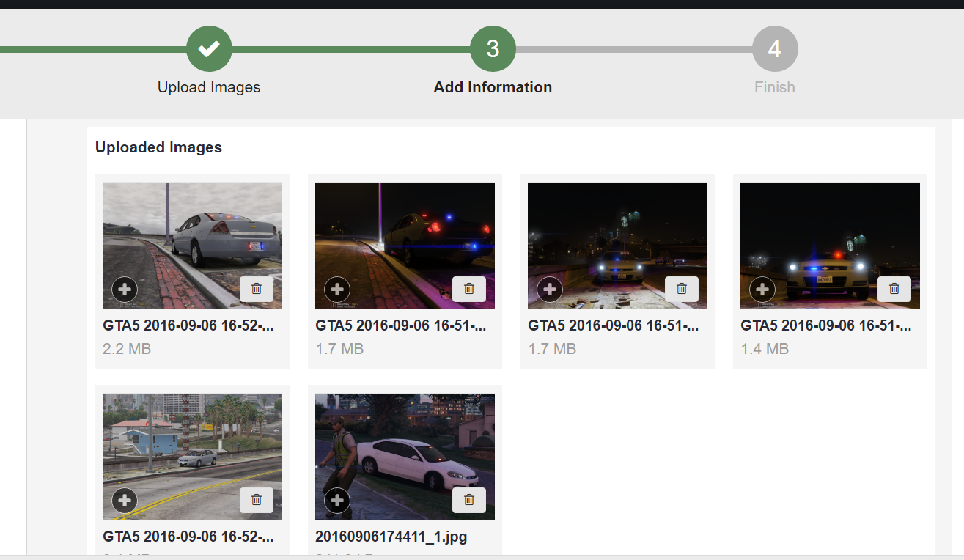Open the night road with debris thumbnail
Viewport: 964px width, 560px height.
click(x=617, y=246)
